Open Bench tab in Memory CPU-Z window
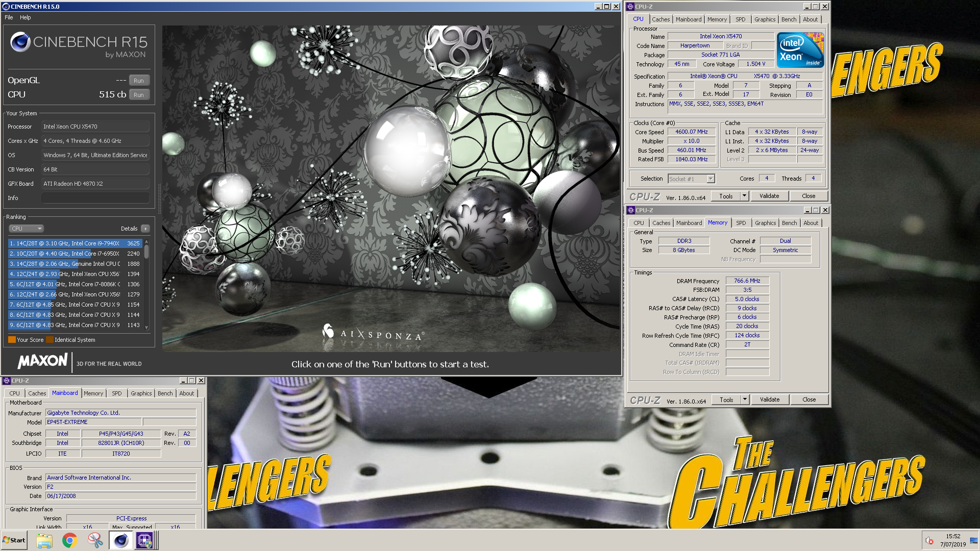Screen dimensions: 980x551 tap(789, 223)
